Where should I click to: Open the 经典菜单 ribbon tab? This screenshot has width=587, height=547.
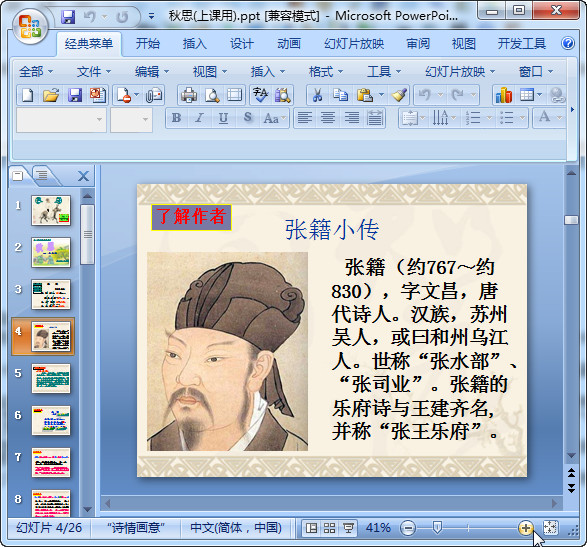89,44
